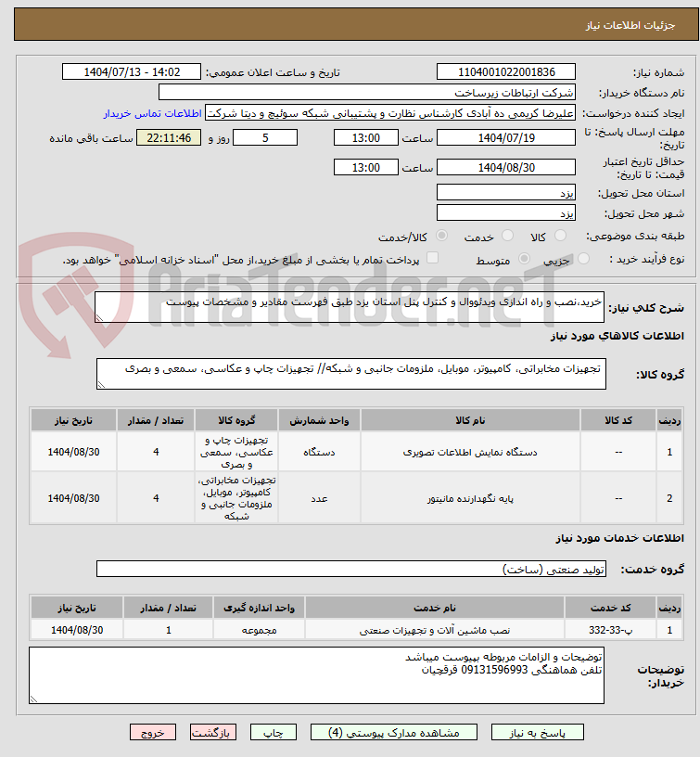700x757 pixels.
Task: Click واحد شمارش column header
Action: pyautogui.click(x=319, y=420)
